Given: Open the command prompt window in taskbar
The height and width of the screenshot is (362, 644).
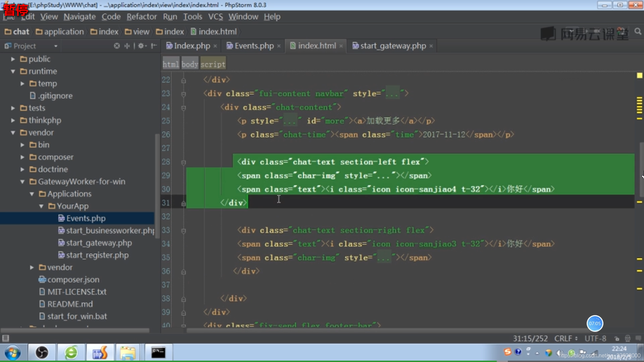Looking at the screenshot, I should (158, 353).
